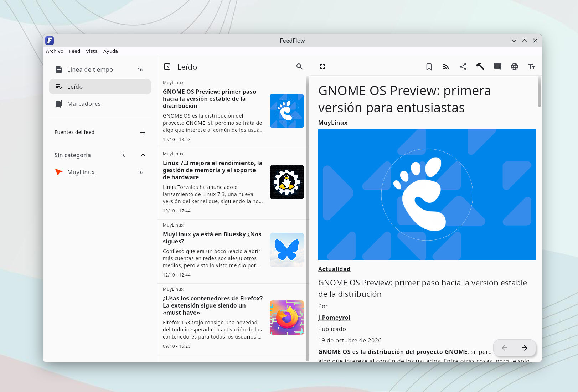The height and width of the screenshot is (392, 578).
Task: Open the Archivo menu
Action: (x=55, y=51)
